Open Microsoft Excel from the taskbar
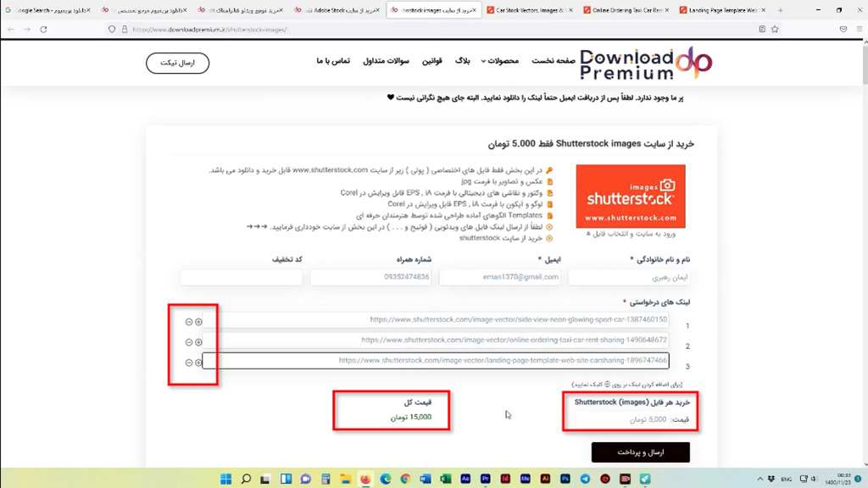The image size is (868, 488). pos(445,479)
